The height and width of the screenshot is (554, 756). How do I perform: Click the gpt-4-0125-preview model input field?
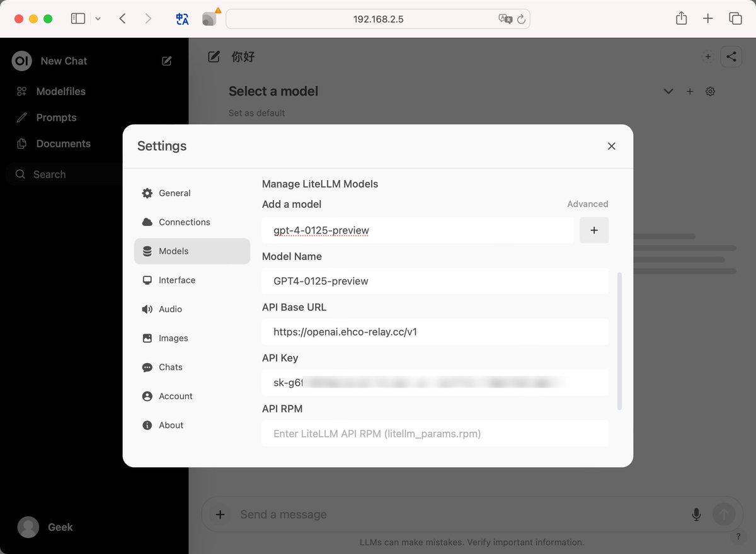[418, 230]
